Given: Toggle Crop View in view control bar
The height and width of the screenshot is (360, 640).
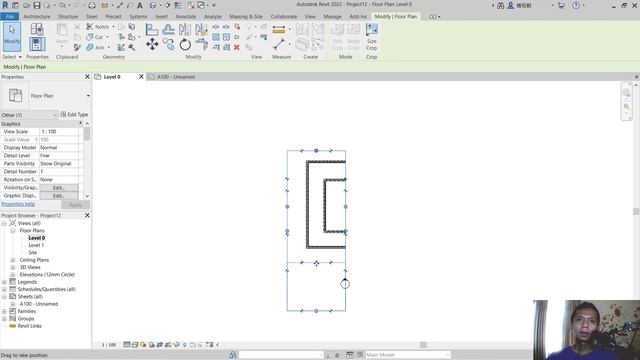Looking at the screenshot, I should coord(160,345).
